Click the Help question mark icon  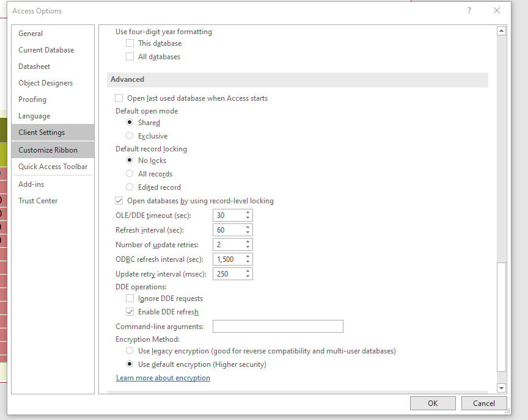469,10
